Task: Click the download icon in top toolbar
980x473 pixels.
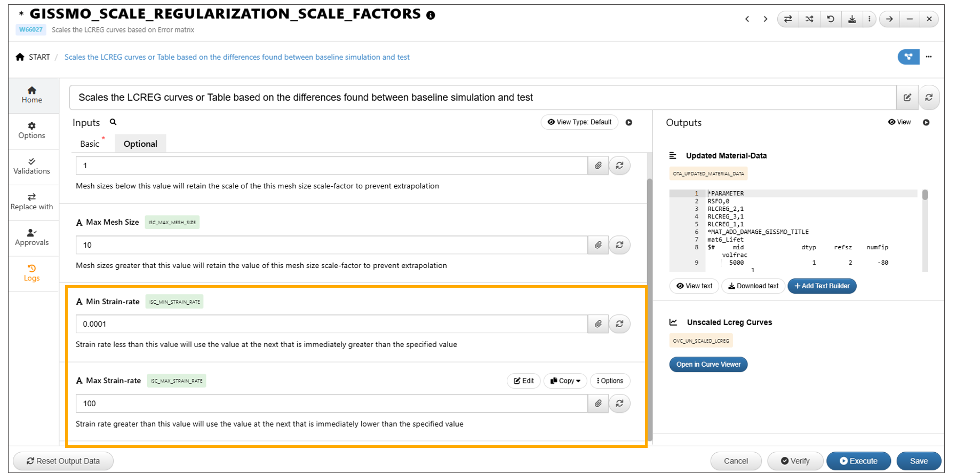Action: pos(852,19)
